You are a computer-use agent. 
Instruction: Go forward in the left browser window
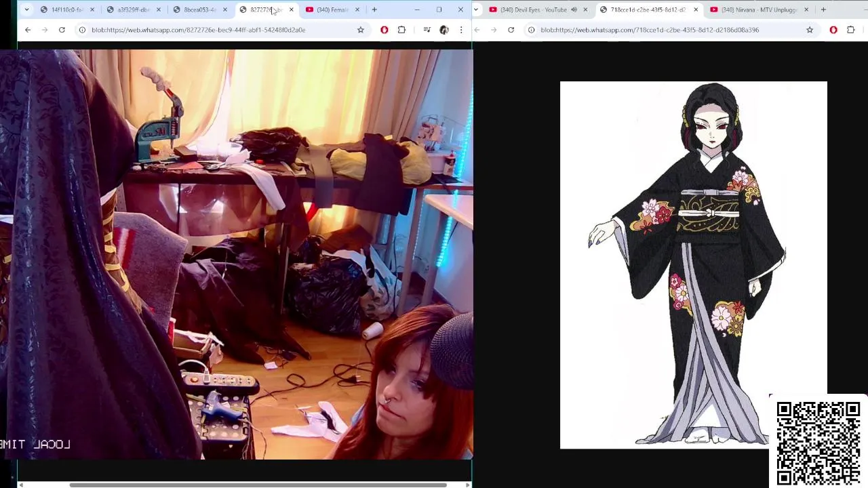(45, 30)
